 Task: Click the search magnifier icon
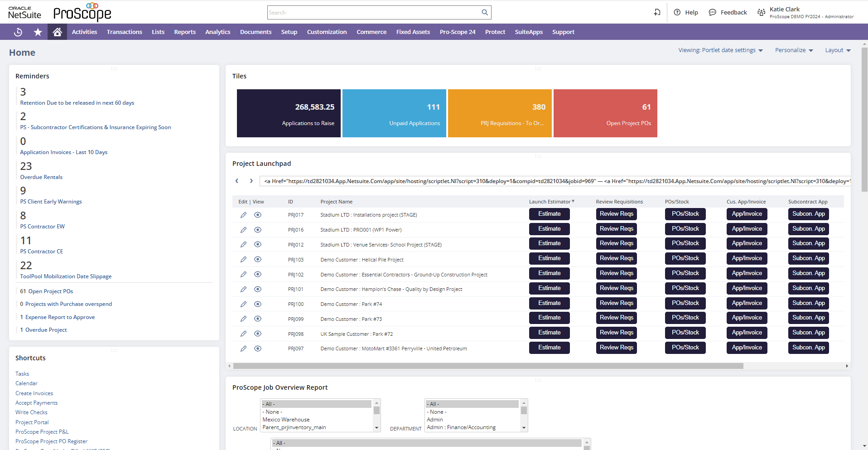click(x=484, y=12)
